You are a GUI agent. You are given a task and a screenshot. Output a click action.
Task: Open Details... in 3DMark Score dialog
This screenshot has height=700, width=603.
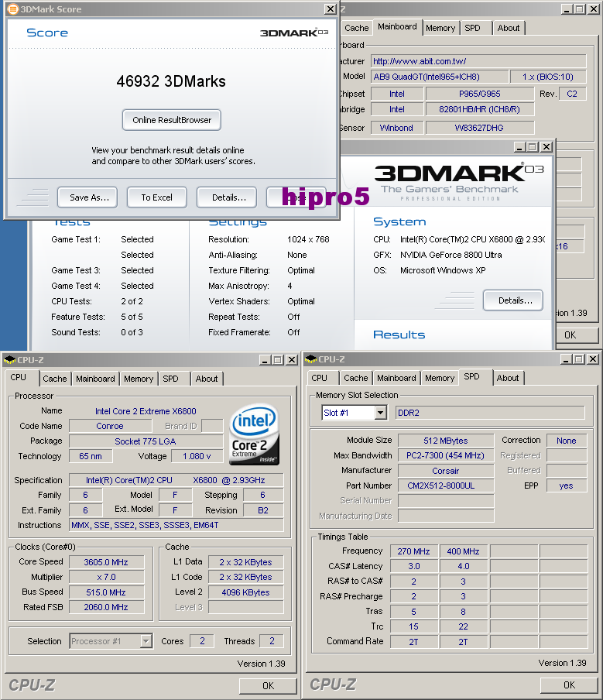[x=227, y=197]
